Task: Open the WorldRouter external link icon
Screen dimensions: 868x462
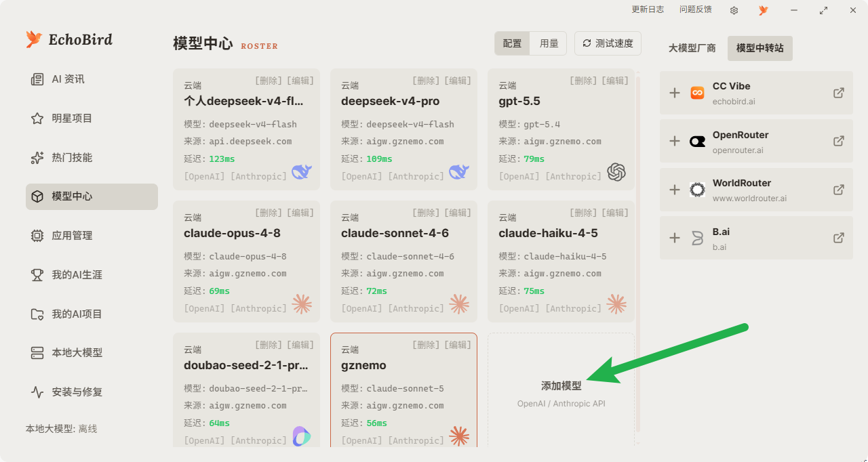Action: tap(839, 190)
